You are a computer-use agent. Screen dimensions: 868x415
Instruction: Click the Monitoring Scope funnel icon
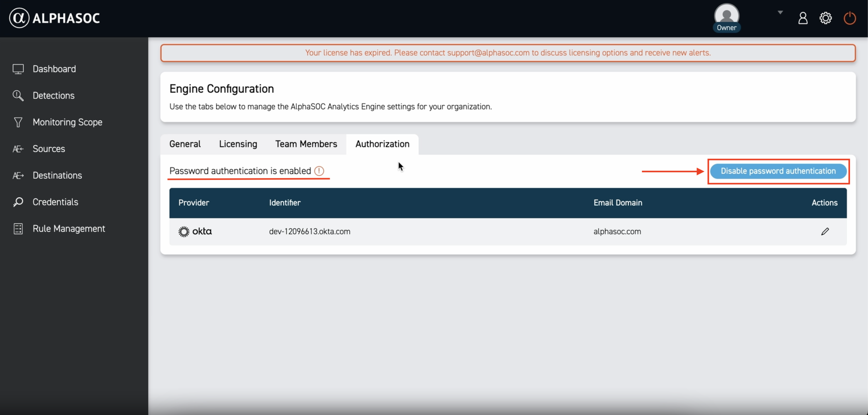[18, 122]
